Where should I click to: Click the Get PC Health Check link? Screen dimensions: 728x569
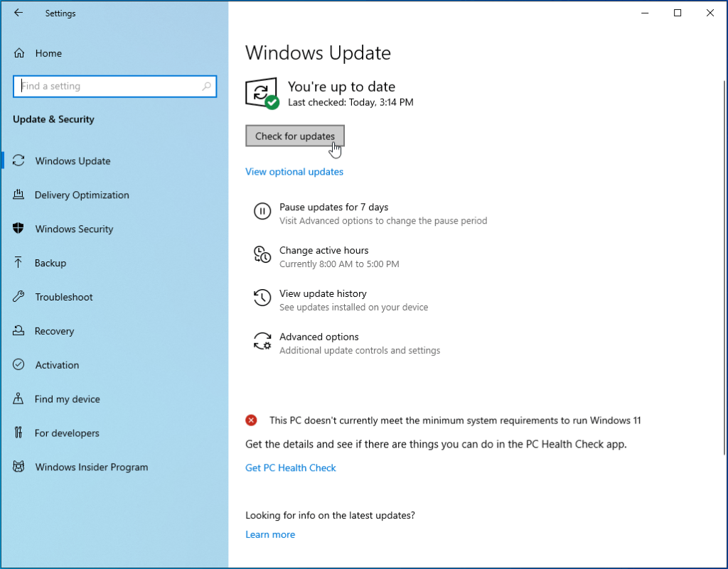click(290, 467)
